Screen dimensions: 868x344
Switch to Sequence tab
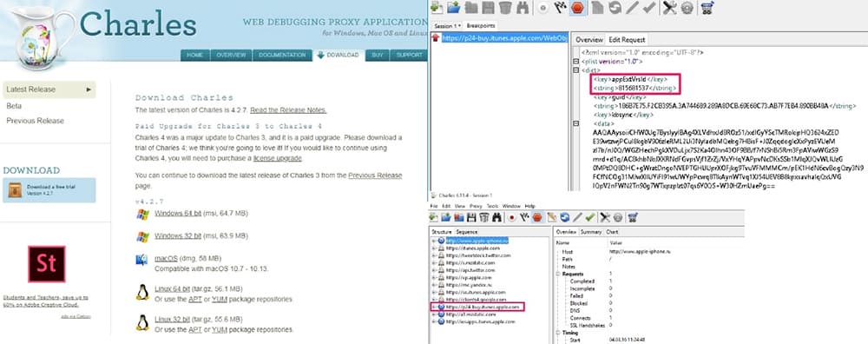(x=467, y=232)
